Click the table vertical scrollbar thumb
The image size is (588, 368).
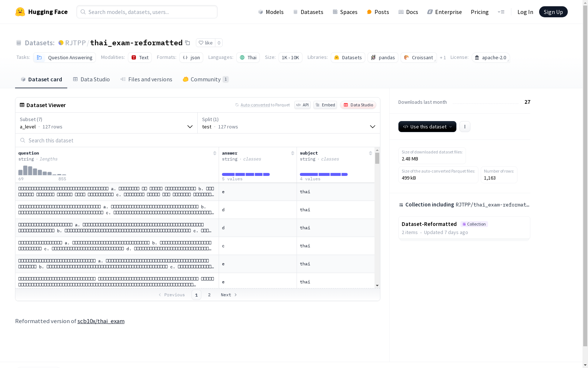[x=377, y=158]
